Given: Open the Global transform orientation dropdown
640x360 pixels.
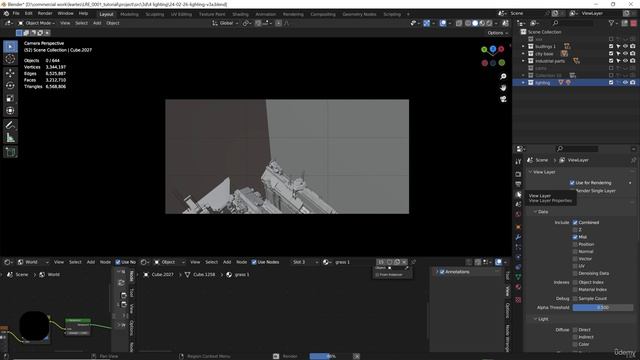Looking at the screenshot, I should tap(225, 23).
